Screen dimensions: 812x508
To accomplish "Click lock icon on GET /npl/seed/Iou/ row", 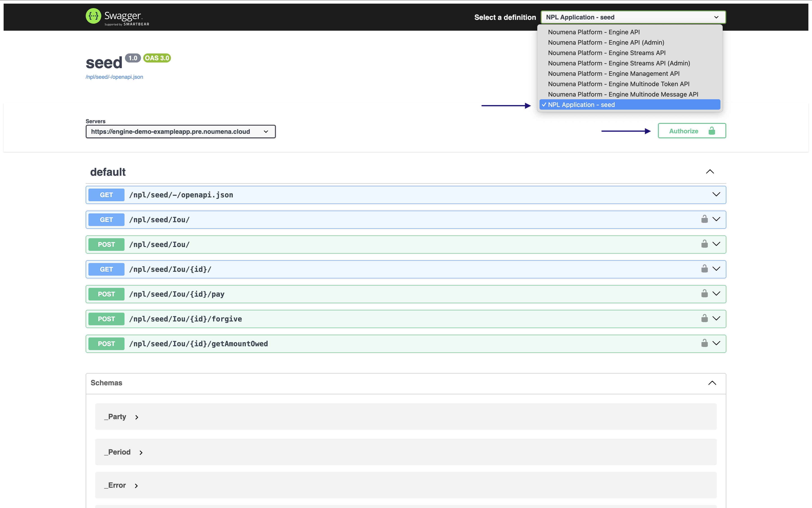I will [x=704, y=219].
